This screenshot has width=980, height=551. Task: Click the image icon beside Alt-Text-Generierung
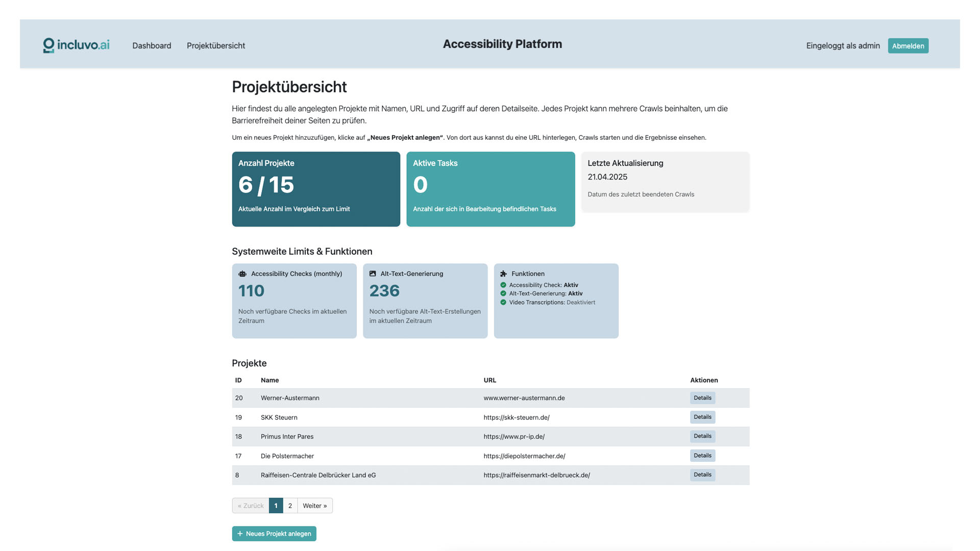[373, 273]
